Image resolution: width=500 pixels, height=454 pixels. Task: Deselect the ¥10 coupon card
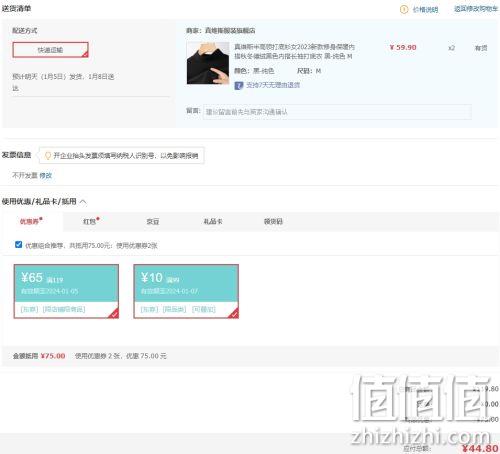(186, 291)
